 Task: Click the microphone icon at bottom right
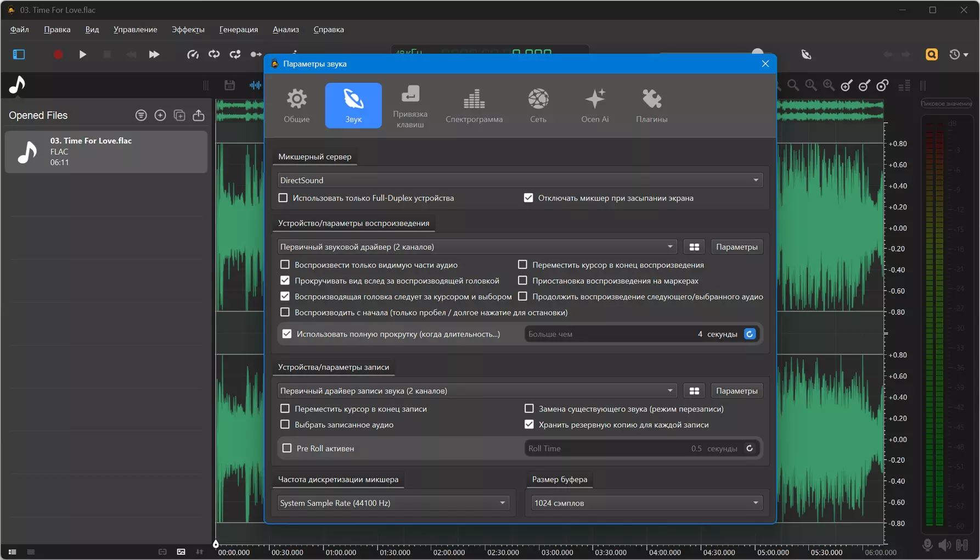click(927, 545)
